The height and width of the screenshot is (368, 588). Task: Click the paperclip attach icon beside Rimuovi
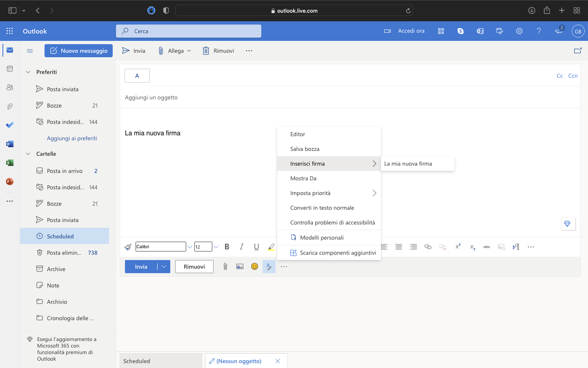pyautogui.click(x=225, y=267)
